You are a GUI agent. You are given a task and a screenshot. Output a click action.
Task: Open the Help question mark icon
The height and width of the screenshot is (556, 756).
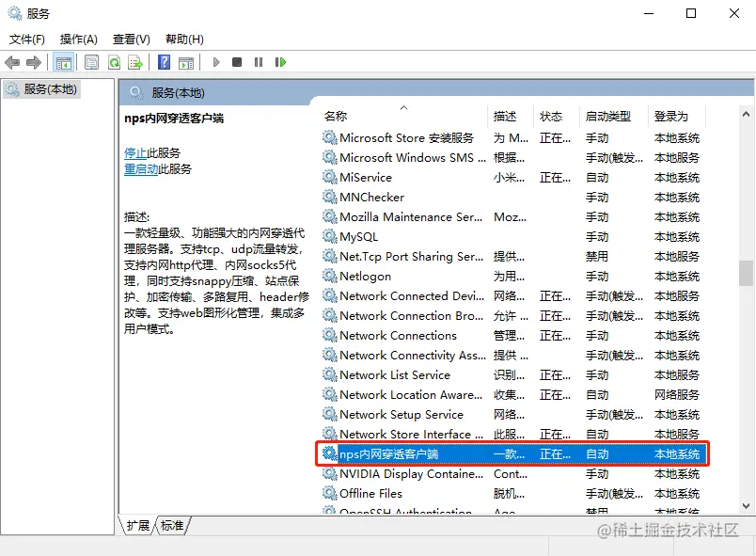pos(164,62)
